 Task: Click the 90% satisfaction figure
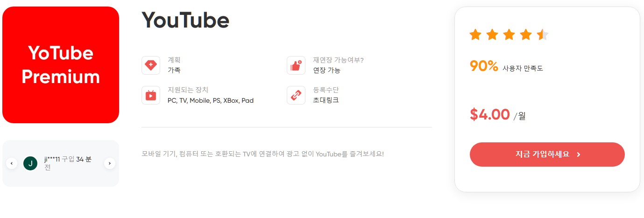(x=484, y=66)
